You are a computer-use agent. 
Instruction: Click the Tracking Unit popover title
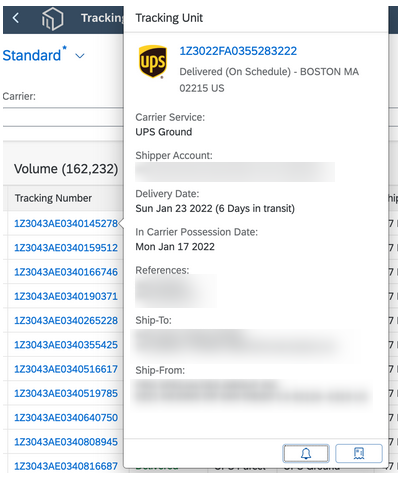pyautogui.click(x=169, y=18)
